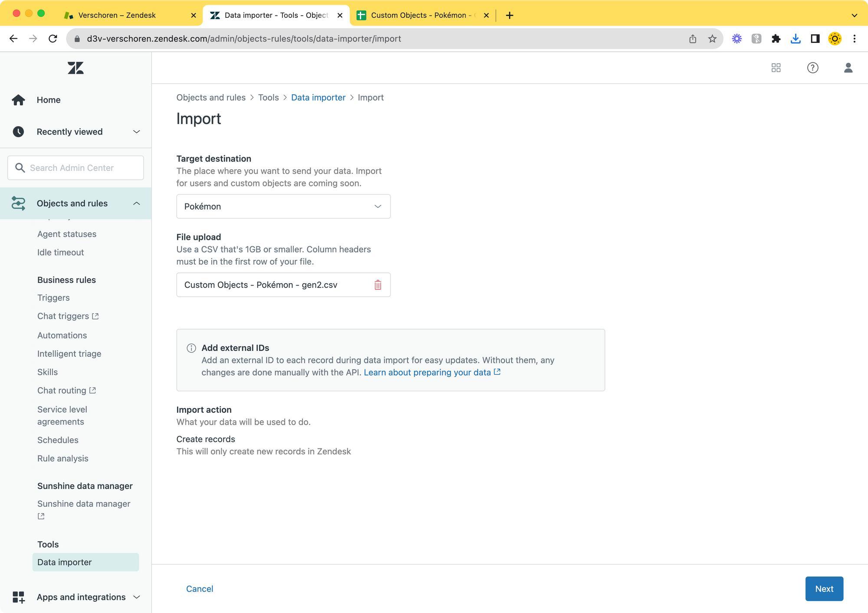868x613 pixels.
Task: Open Triggers under Business rules
Action: point(53,298)
